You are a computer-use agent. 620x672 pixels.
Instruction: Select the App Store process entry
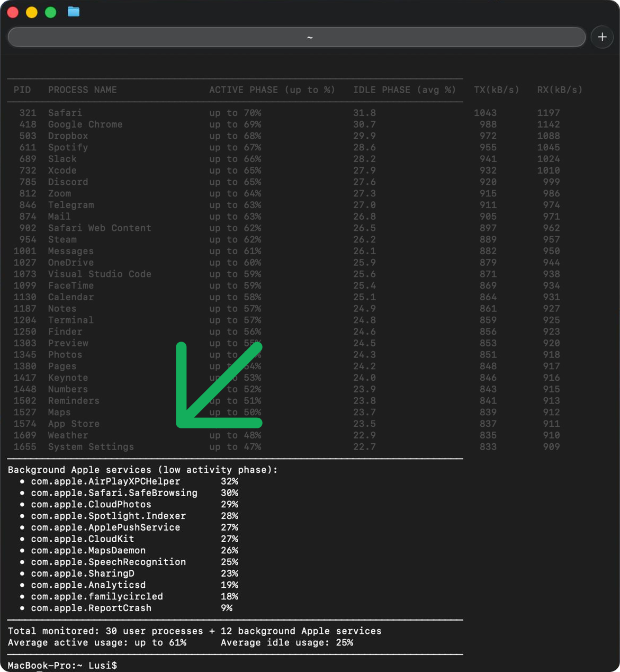pyautogui.click(x=73, y=424)
